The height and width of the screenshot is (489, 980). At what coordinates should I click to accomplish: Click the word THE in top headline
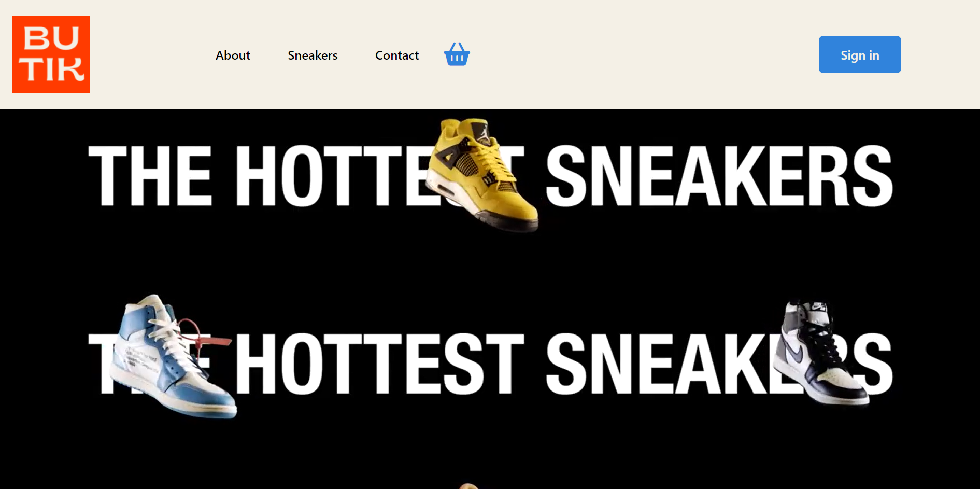tap(150, 175)
